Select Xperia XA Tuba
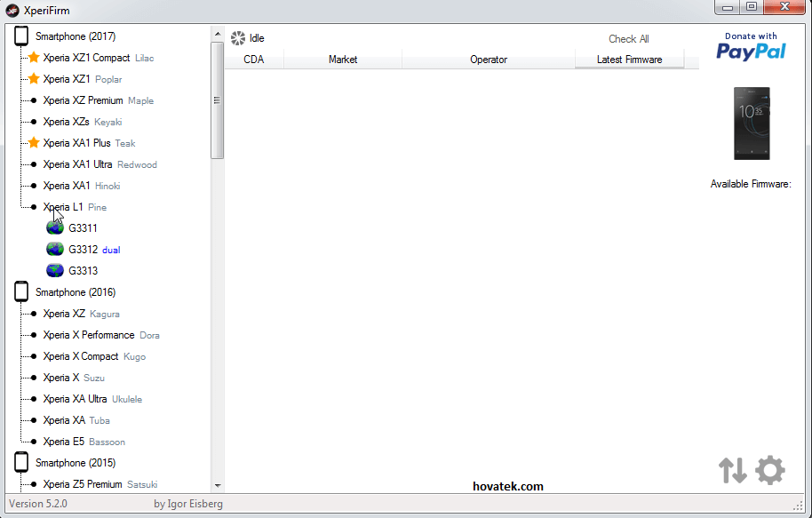This screenshot has height=518, width=812. 76,419
